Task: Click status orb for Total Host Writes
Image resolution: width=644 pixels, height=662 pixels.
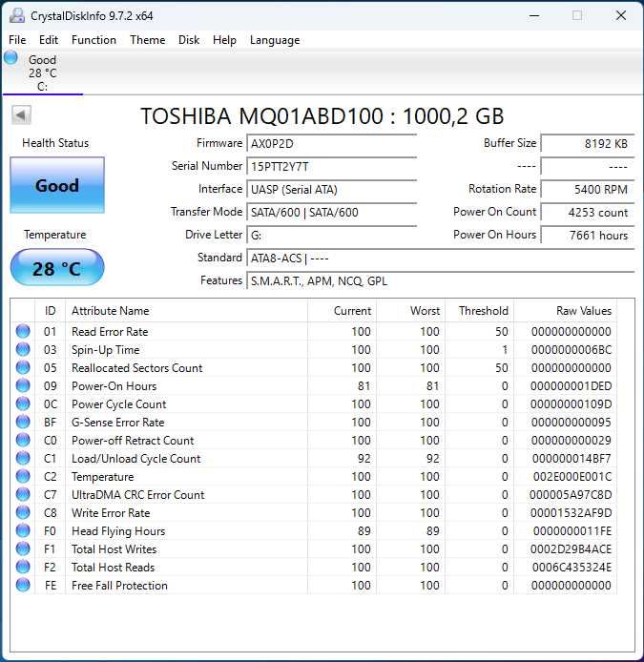Action: point(23,549)
